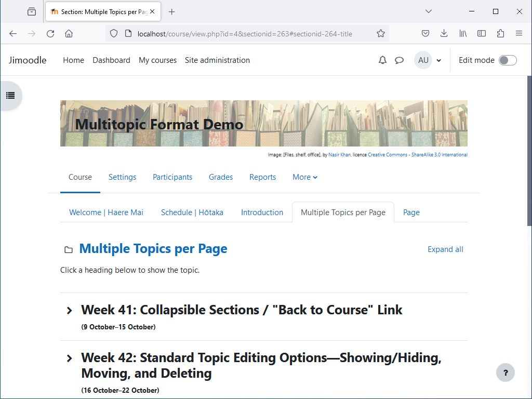This screenshot has width=532, height=399.
Task: Go to Dashboard
Action: tap(111, 60)
